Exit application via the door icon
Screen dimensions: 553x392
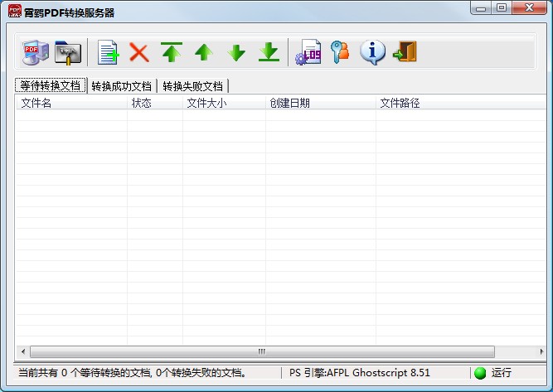405,52
